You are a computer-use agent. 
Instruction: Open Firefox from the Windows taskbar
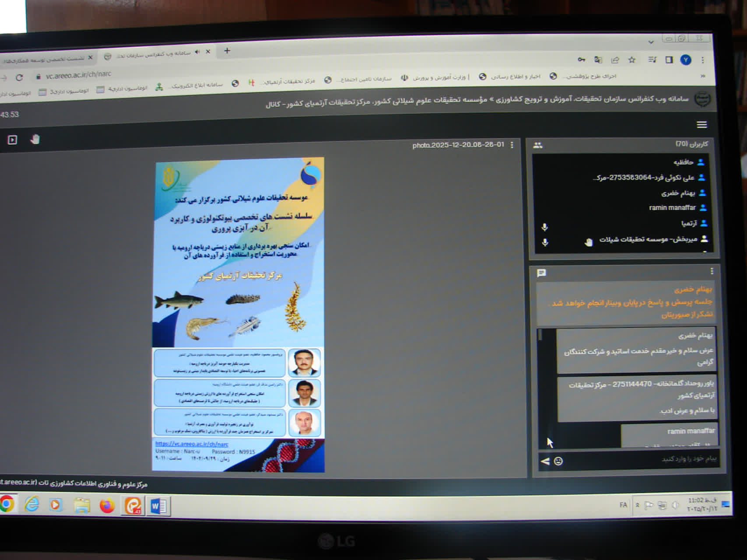pos(107,506)
